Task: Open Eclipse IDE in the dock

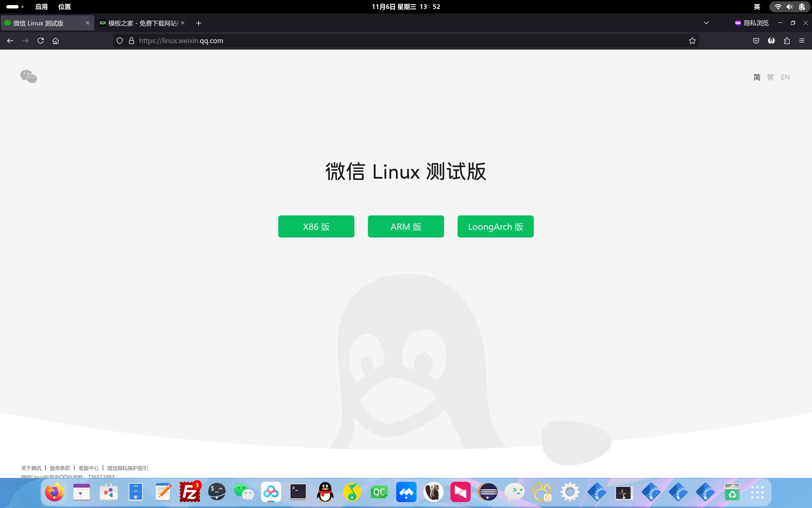Action: [x=488, y=492]
